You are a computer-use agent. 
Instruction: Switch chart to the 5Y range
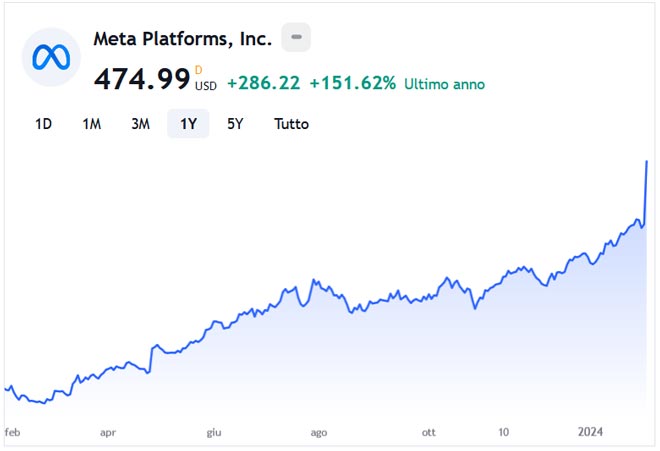[x=235, y=124]
